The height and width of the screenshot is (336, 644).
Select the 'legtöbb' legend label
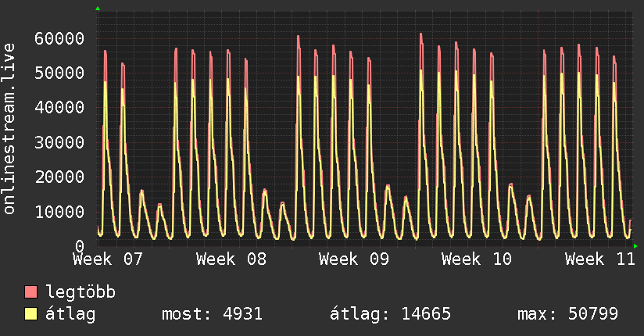(80, 291)
